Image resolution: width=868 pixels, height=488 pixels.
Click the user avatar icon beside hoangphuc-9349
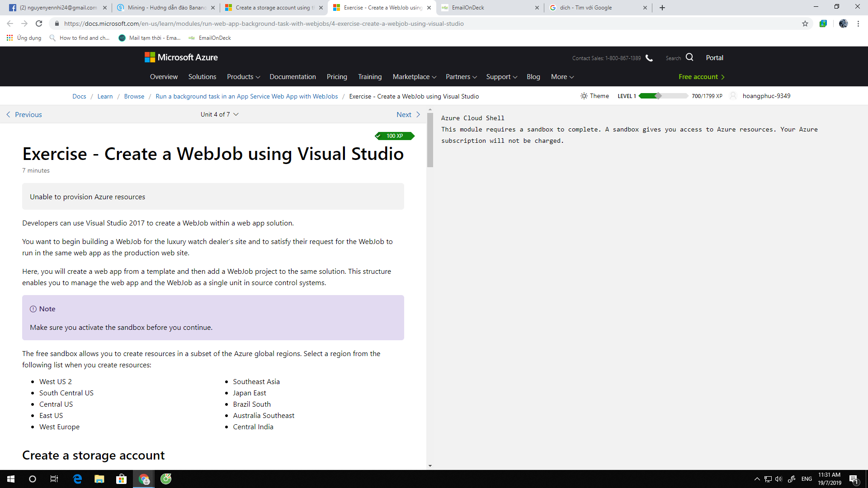[733, 96]
